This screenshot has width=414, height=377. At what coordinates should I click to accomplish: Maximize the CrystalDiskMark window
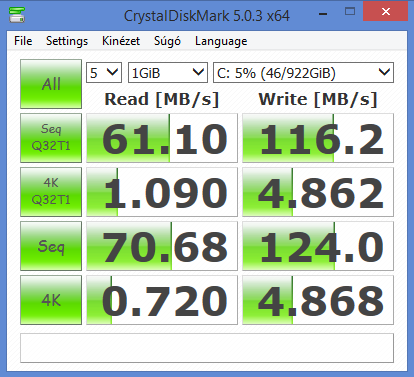click(x=350, y=12)
